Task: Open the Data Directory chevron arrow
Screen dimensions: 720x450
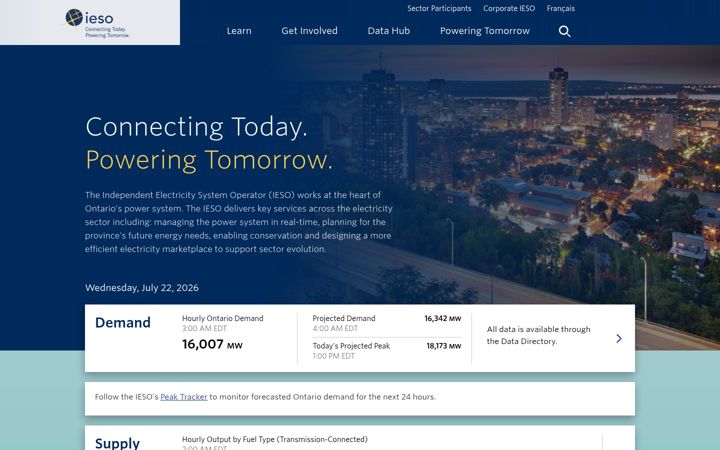Action: coord(619,338)
